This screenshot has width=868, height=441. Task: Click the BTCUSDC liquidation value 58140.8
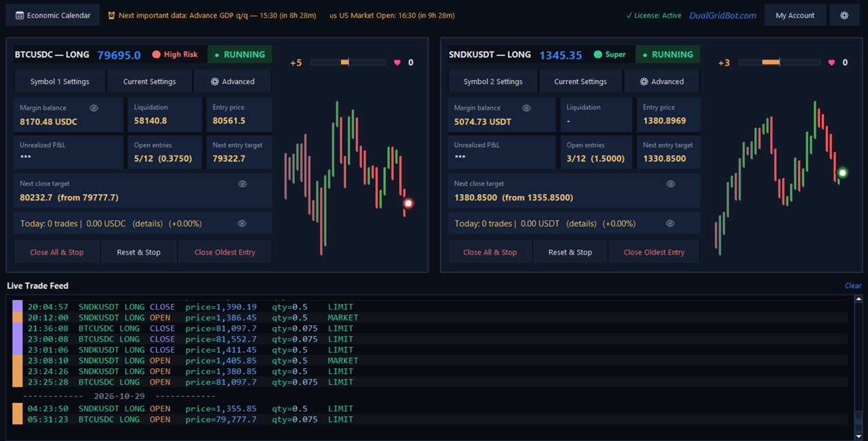[151, 121]
